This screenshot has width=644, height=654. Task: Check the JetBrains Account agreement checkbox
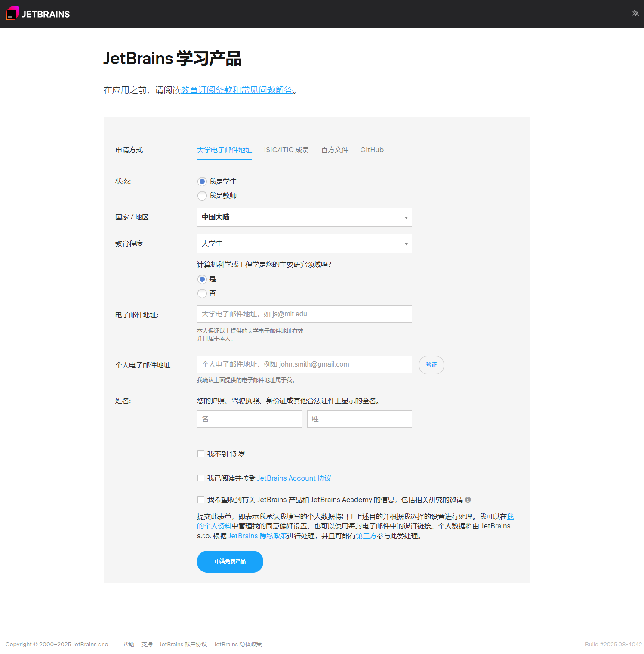point(201,478)
